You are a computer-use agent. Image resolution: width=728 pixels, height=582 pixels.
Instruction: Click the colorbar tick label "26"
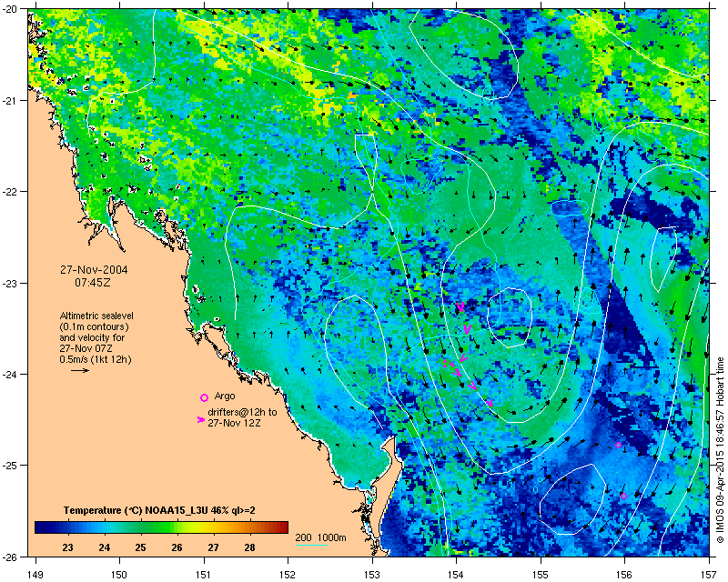[x=177, y=547]
